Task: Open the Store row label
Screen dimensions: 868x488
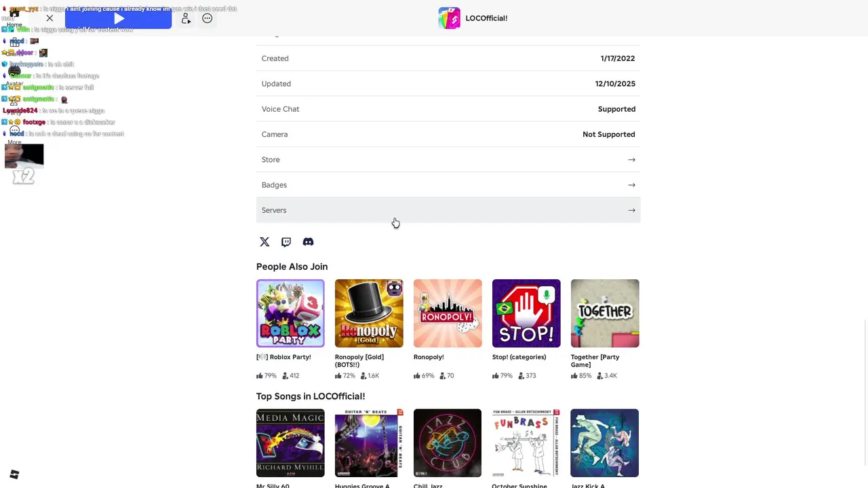Action: 271,160
